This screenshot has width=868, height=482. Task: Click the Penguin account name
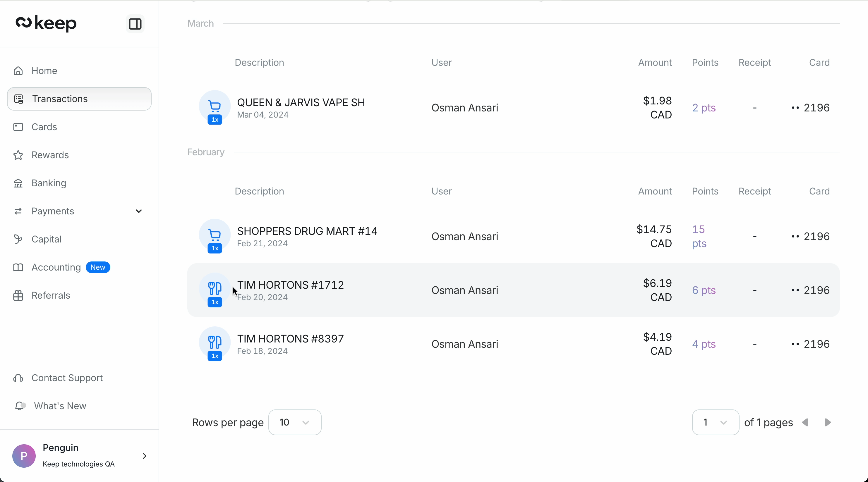click(x=61, y=448)
